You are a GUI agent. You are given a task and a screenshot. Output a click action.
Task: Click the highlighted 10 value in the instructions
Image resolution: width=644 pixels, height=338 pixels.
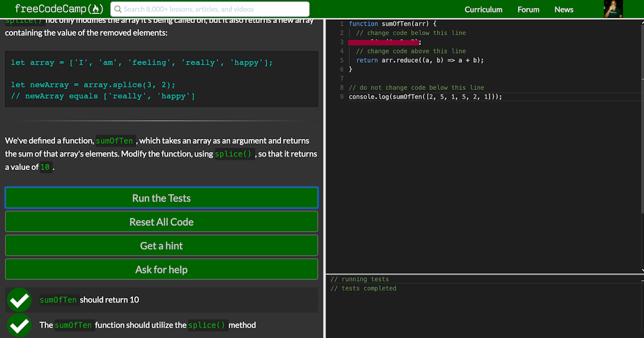coord(45,167)
